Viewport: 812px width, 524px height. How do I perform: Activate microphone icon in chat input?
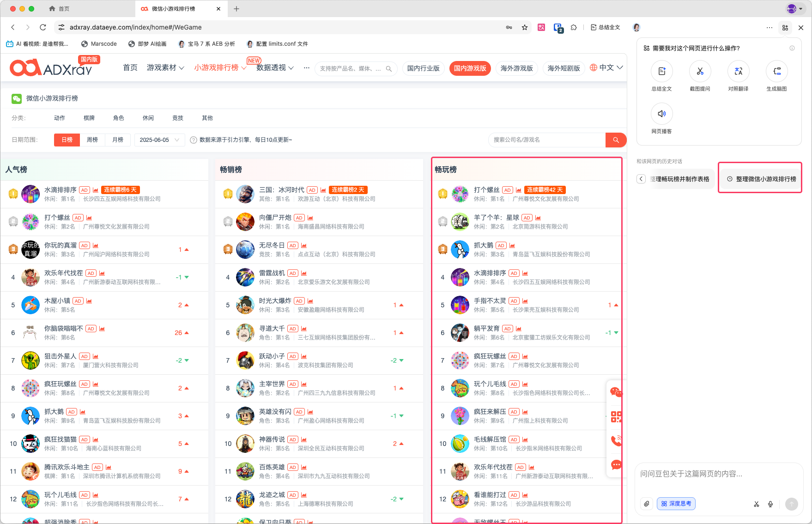tap(770, 504)
